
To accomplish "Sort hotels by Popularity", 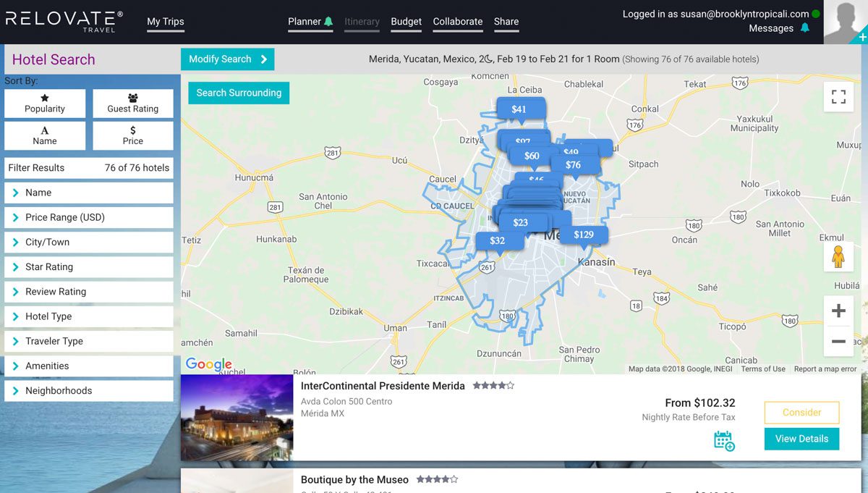I will 45,104.
